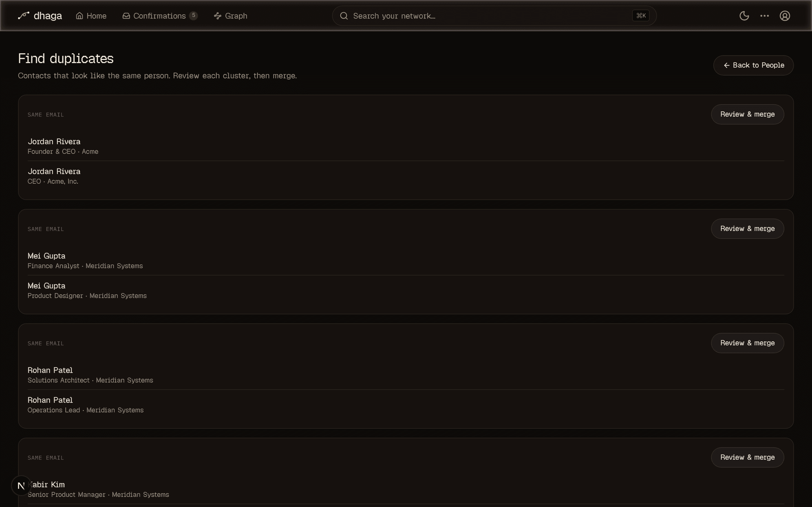The width and height of the screenshot is (812, 507).
Task: Go to the Graph tab
Action: pyautogui.click(x=231, y=16)
